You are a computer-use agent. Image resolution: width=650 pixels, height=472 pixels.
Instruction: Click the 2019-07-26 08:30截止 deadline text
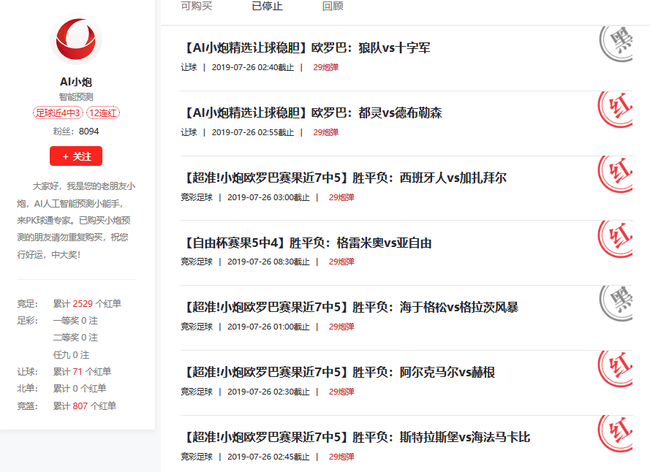tap(269, 261)
